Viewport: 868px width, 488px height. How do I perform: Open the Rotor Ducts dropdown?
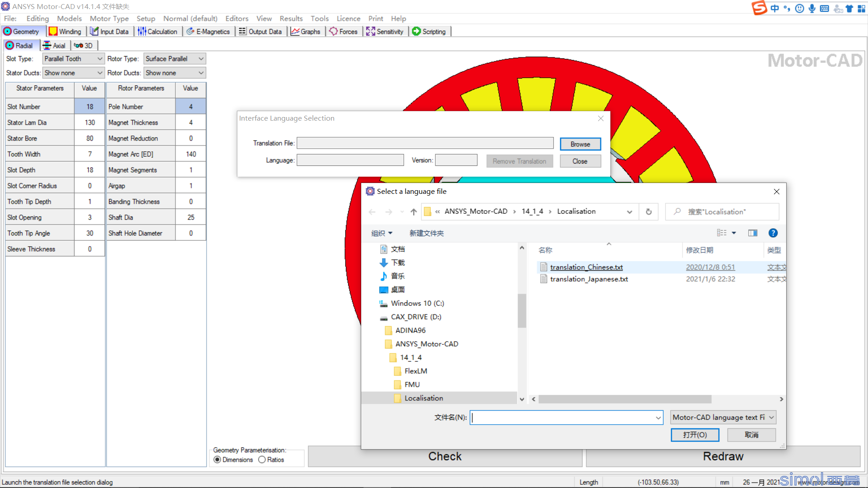point(175,73)
